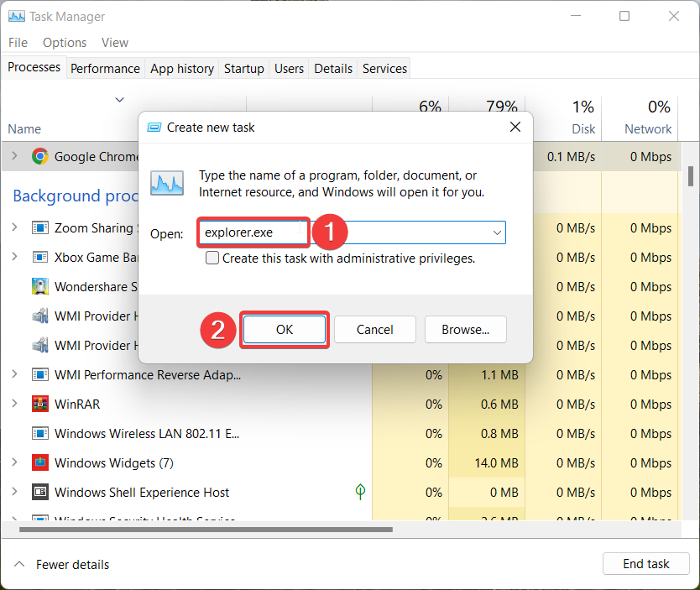The height and width of the screenshot is (590, 700).
Task: Click the Windows Shell Experience Host icon
Action: click(x=40, y=492)
